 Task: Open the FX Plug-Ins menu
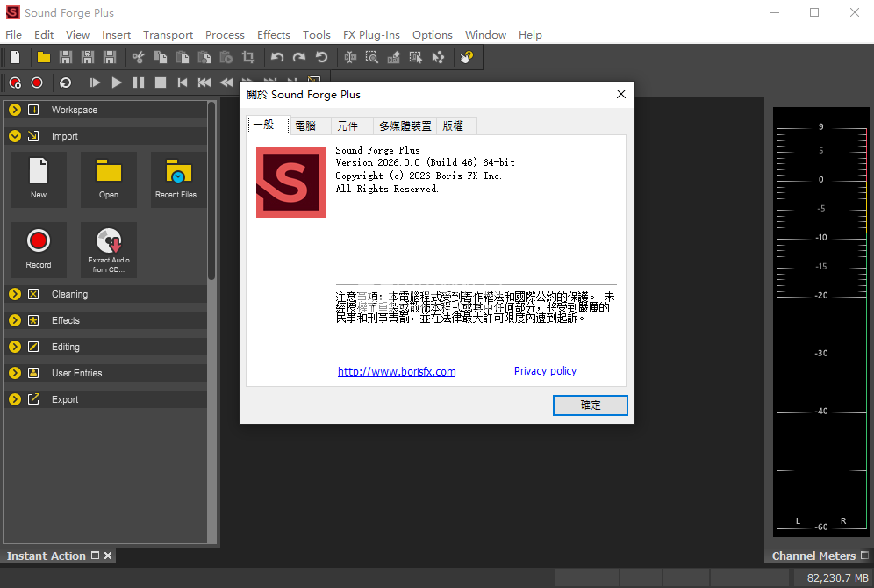pyautogui.click(x=371, y=35)
